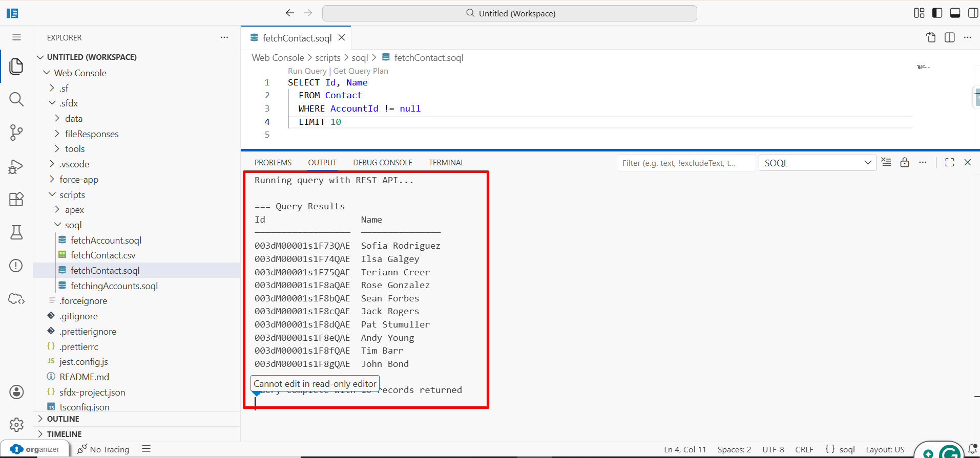The image size is (980, 458).
Task: Expand the apex folder
Action: click(x=57, y=209)
